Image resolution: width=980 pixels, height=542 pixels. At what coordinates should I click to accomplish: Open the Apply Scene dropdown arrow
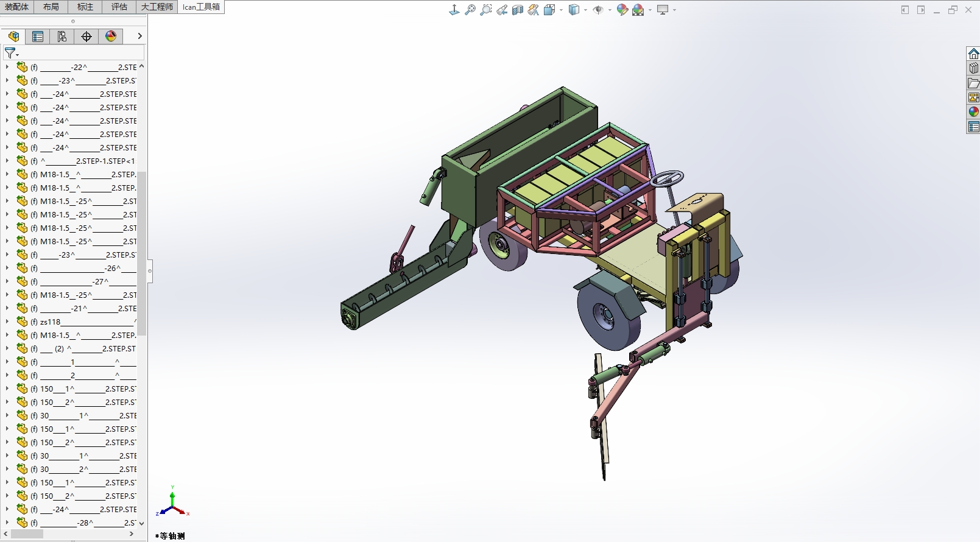click(x=650, y=10)
